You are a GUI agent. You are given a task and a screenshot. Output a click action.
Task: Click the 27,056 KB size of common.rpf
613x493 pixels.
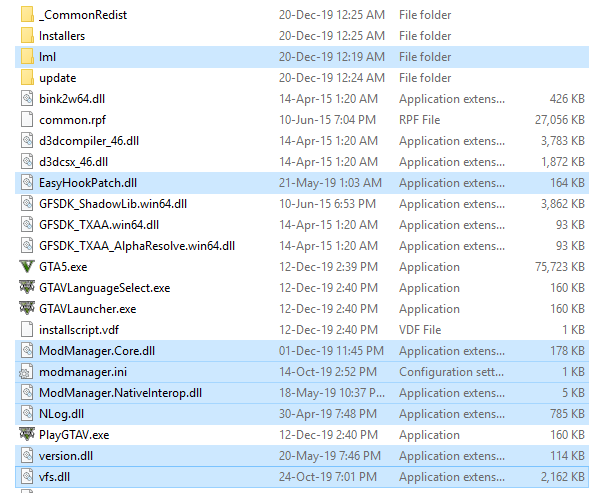(x=560, y=120)
